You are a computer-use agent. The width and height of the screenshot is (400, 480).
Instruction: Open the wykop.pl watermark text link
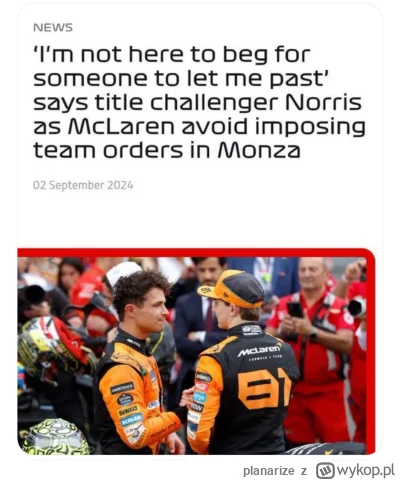tap(366, 470)
